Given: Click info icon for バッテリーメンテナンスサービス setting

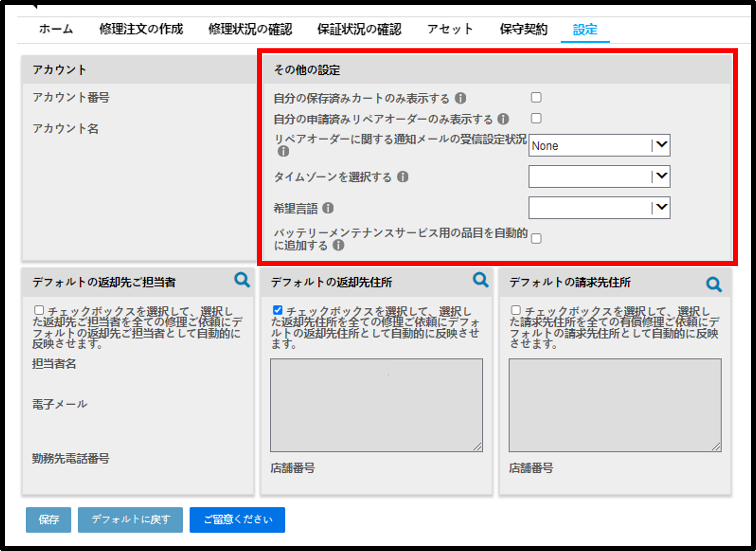Looking at the screenshot, I should (338, 245).
